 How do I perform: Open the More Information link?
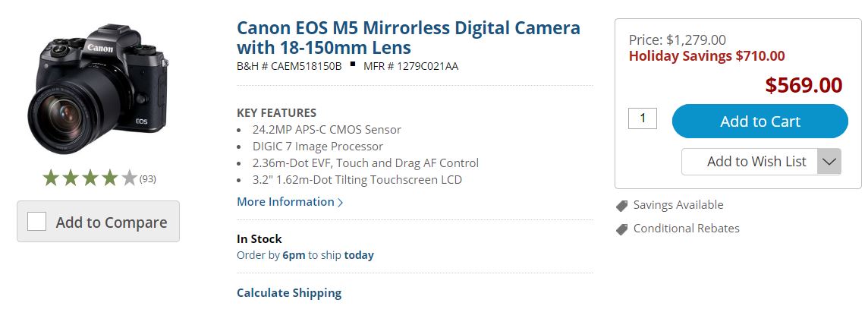pos(285,202)
